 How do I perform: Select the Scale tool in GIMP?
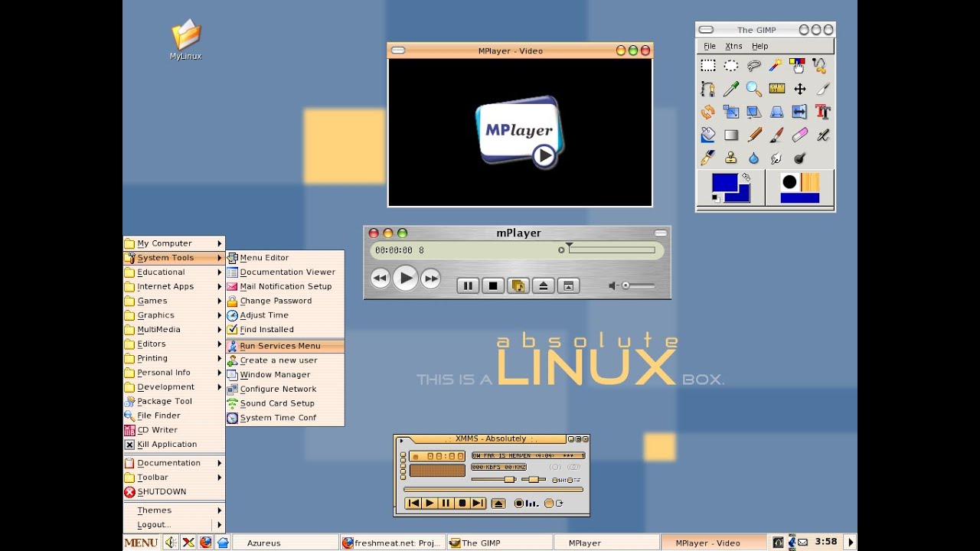[x=731, y=112]
